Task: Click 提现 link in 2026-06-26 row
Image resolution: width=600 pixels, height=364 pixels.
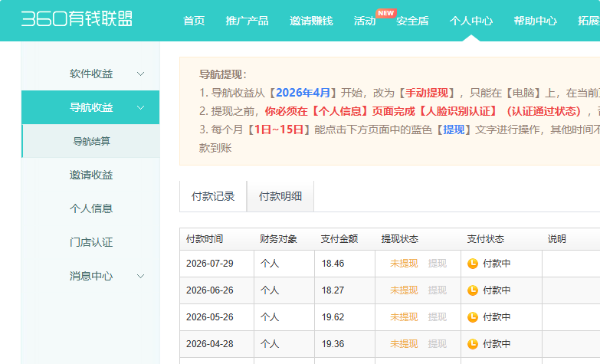Action: pyautogui.click(x=438, y=290)
